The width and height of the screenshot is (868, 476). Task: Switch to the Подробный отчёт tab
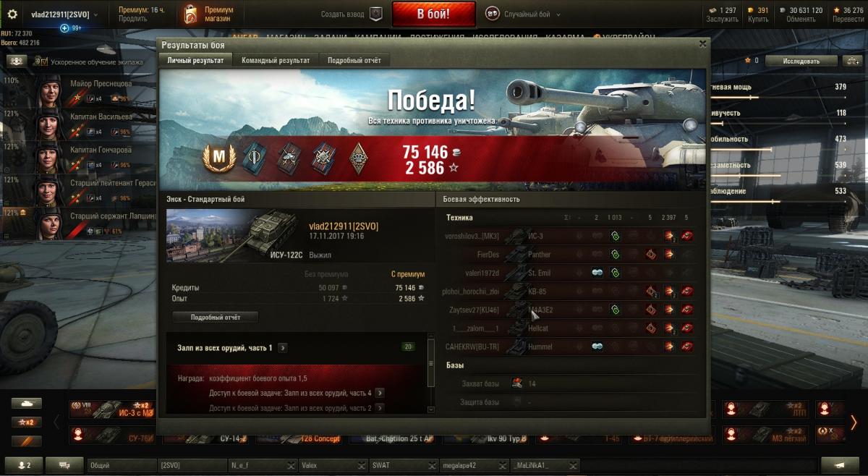(354, 60)
